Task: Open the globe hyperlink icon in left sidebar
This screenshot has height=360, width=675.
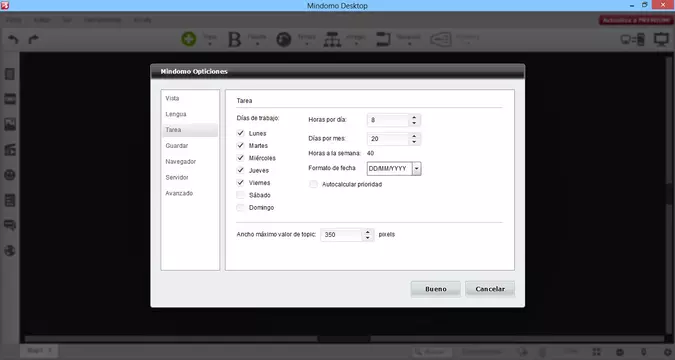Action: click(10, 250)
